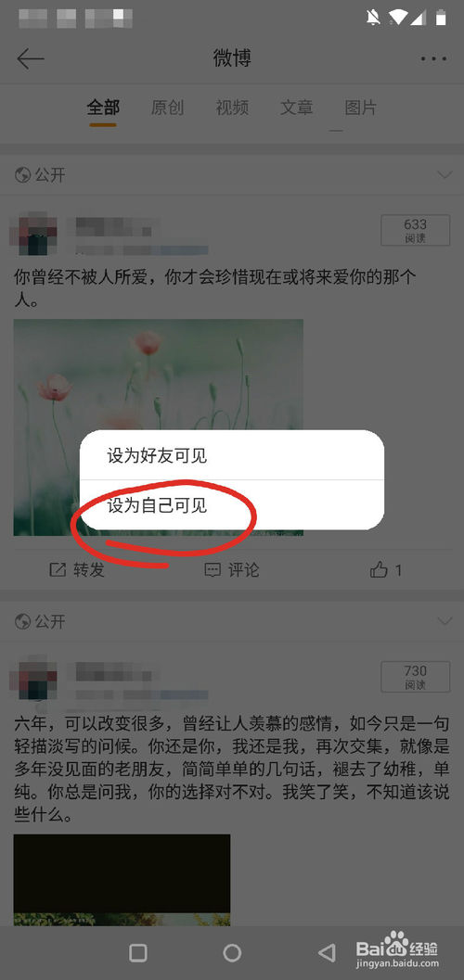Open the 633 阅读 read count button
The width and height of the screenshot is (464, 980).
click(415, 230)
